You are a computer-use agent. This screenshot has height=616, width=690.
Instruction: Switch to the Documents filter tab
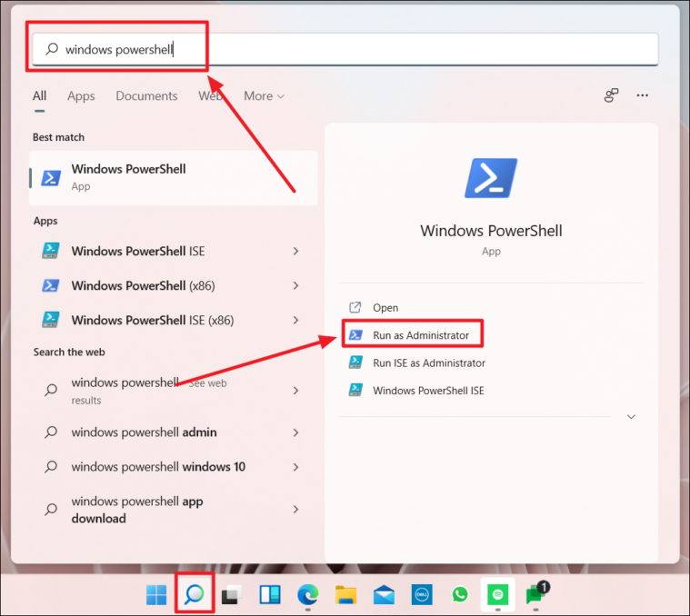pyautogui.click(x=146, y=95)
